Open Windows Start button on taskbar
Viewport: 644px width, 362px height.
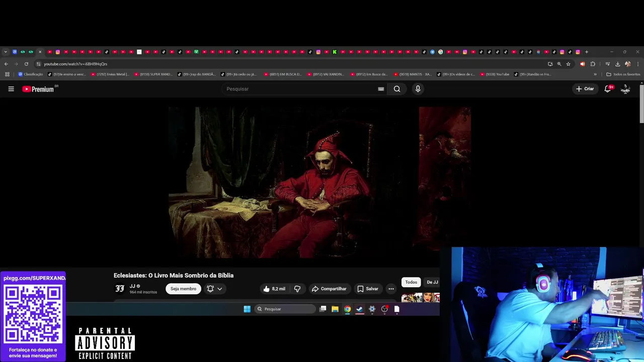pos(247,309)
